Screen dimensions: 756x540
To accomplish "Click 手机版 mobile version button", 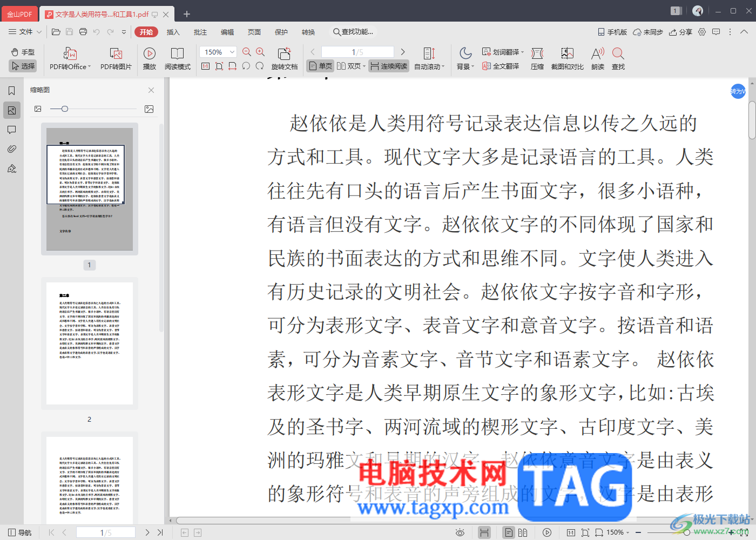I will pos(612,32).
